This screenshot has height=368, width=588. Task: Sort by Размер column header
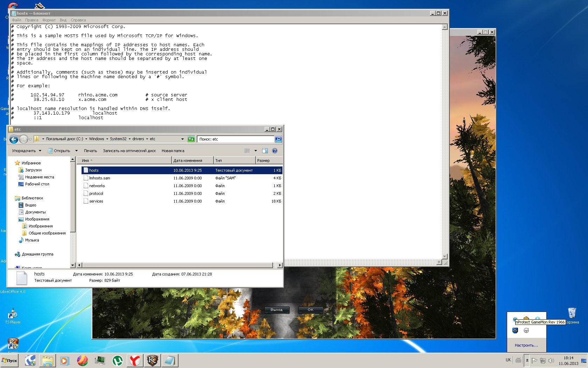coord(269,161)
